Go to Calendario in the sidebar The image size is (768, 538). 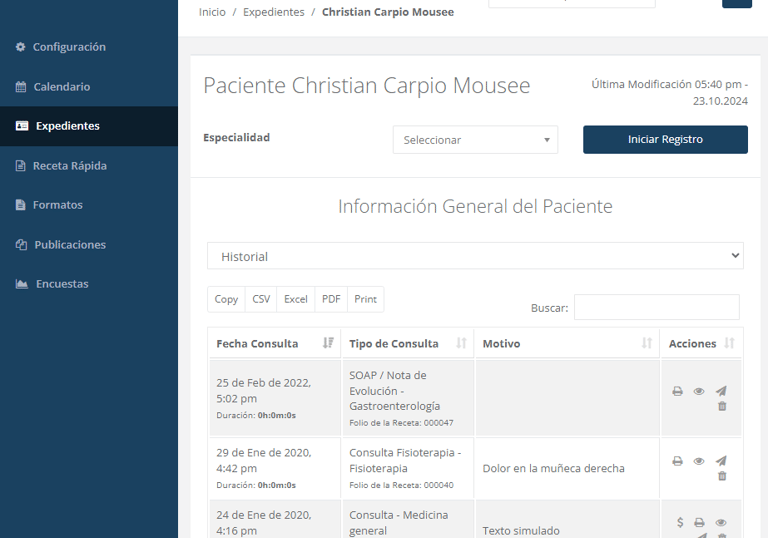pos(89,87)
